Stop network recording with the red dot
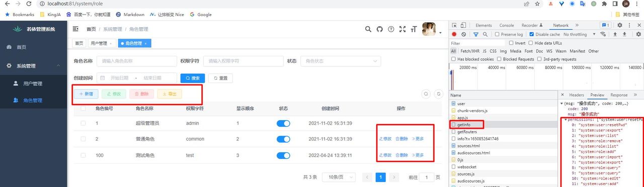This screenshot has height=187, width=644. [454, 34]
